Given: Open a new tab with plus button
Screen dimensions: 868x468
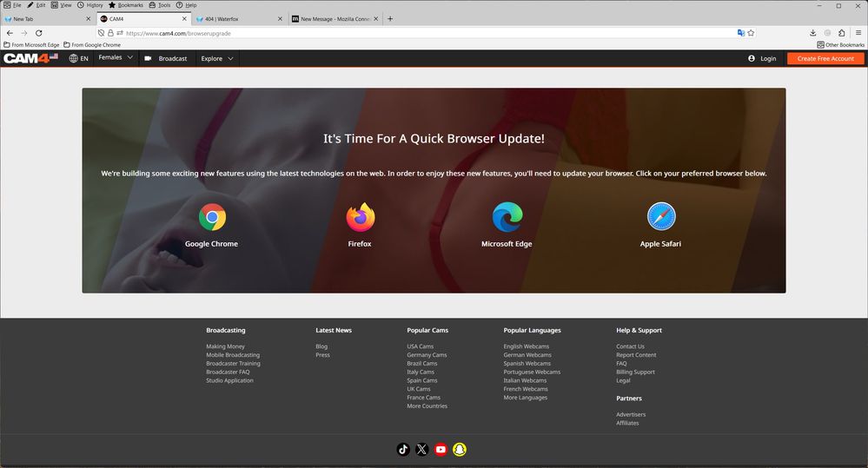Looking at the screenshot, I should tap(390, 19).
